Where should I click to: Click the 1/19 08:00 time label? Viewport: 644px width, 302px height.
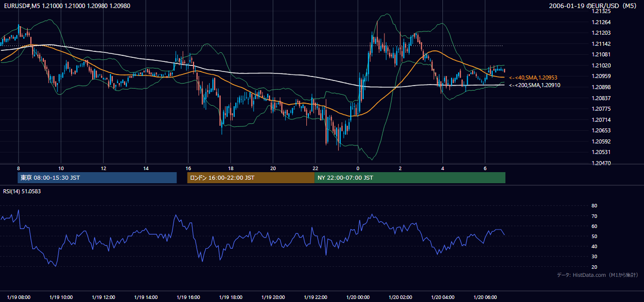coord(18,297)
